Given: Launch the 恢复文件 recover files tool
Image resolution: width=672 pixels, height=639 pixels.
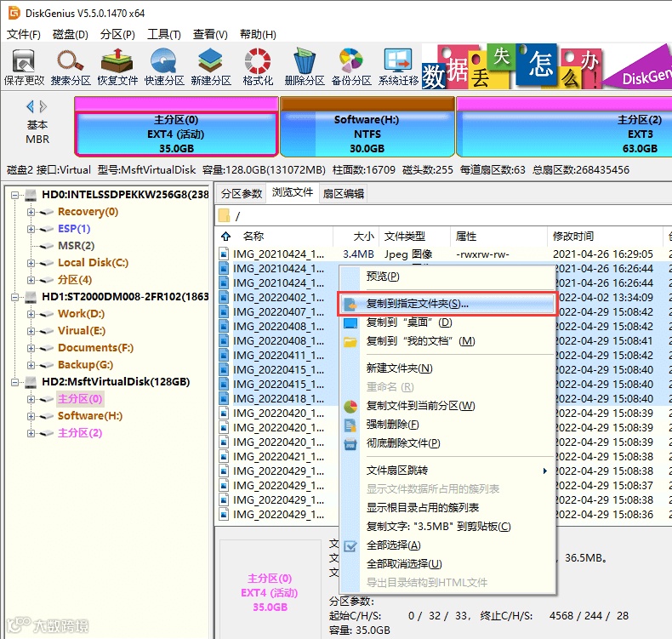Looking at the screenshot, I should pyautogui.click(x=117, y=67).
